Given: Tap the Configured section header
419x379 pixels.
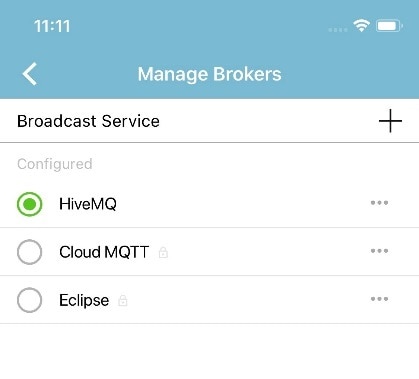Looking at the screenshot, I should [55, 164].
